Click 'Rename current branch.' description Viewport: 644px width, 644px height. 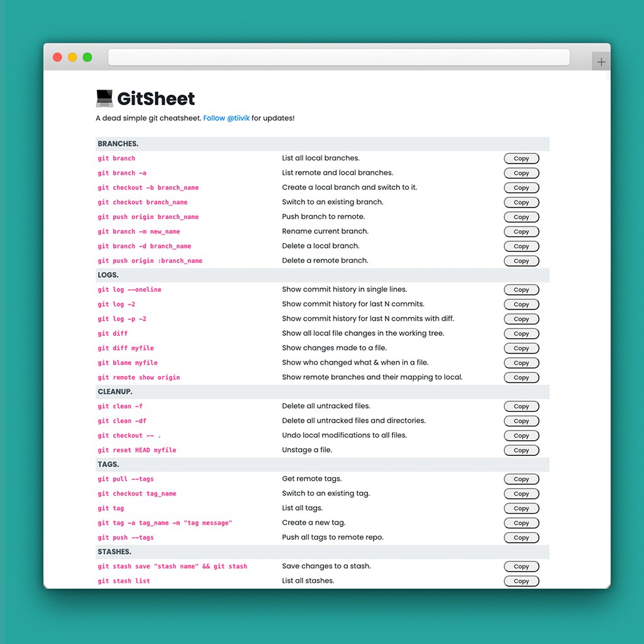tap(325, 231)
